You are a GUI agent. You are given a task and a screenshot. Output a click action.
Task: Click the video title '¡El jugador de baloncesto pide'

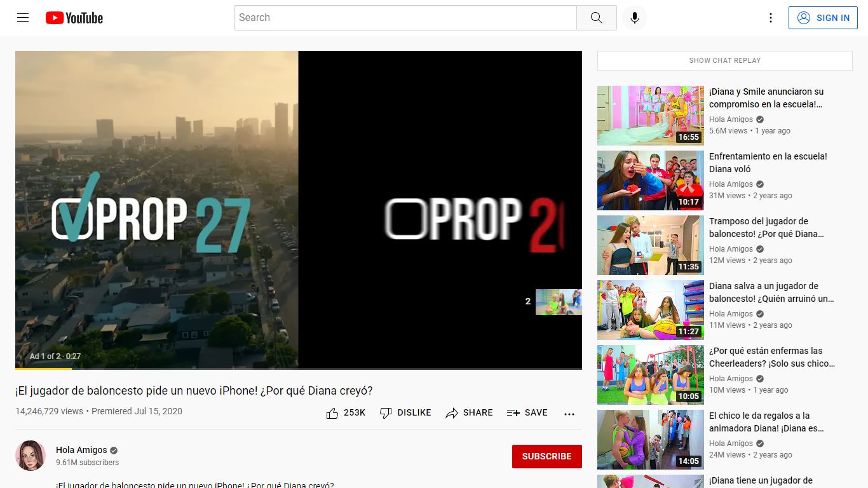click(x=194, y=391)
